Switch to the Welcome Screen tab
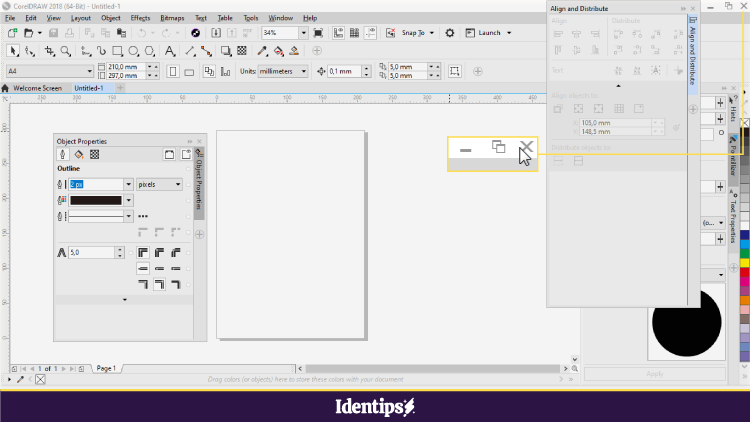Image resolution: width=750 pixels, height=422 pixels. (x=38, y=88)
